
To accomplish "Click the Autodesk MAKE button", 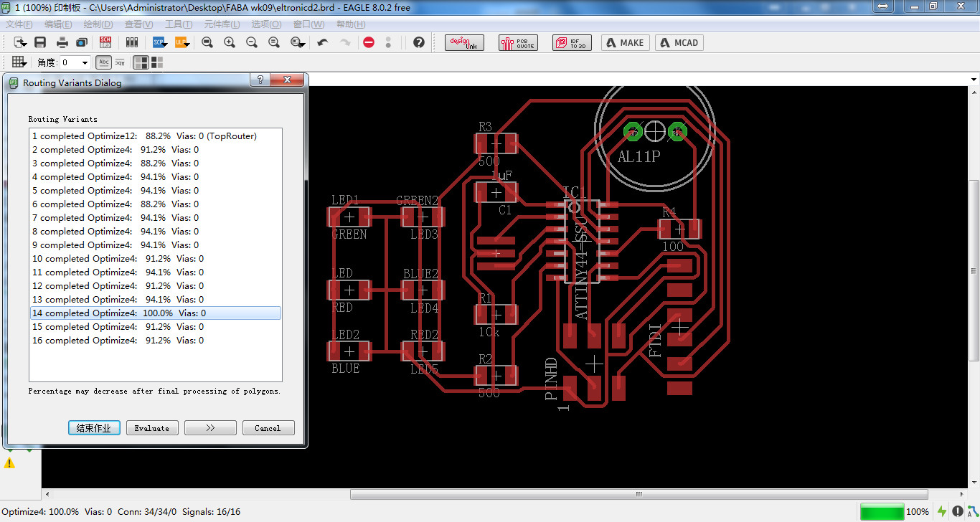I will tap(626, 42).
